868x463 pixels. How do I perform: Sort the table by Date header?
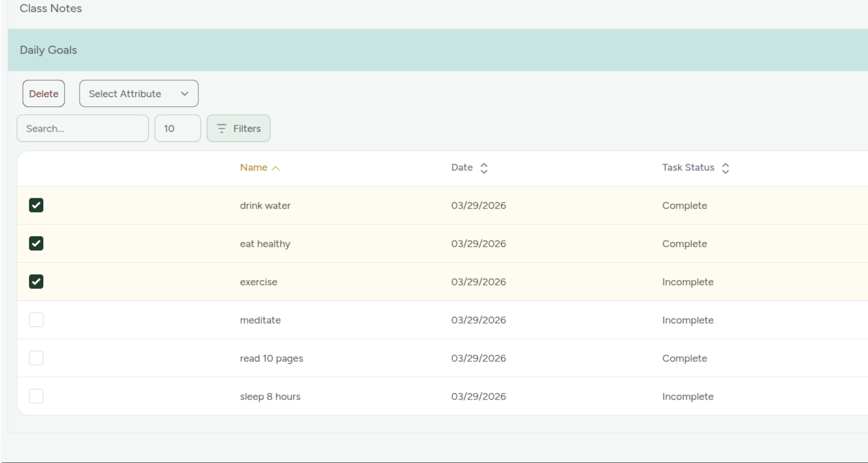point(462,167)
